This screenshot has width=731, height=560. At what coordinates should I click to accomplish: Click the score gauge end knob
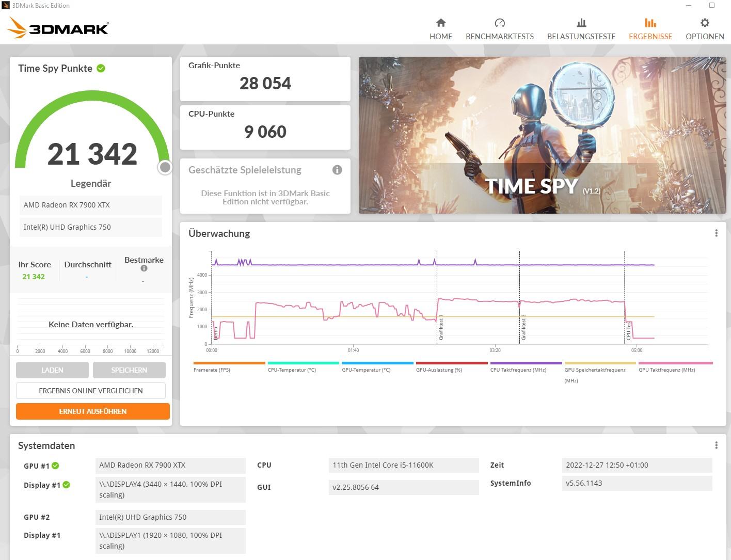click(x=165, y=167)
